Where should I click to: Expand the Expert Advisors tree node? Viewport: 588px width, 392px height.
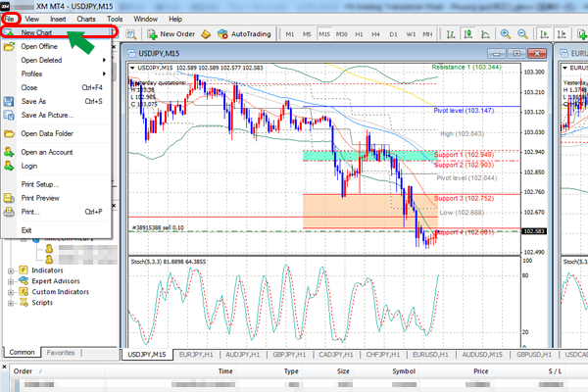coord(11,281)
